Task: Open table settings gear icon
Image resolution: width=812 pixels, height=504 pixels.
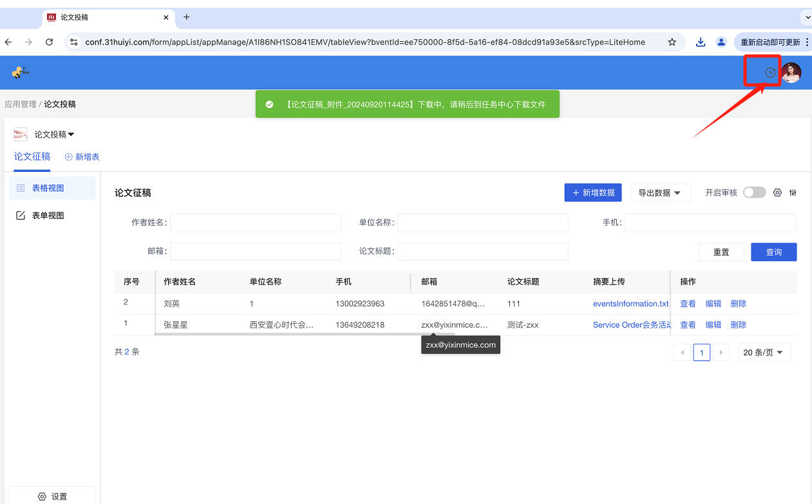Action: click(777, 192)
